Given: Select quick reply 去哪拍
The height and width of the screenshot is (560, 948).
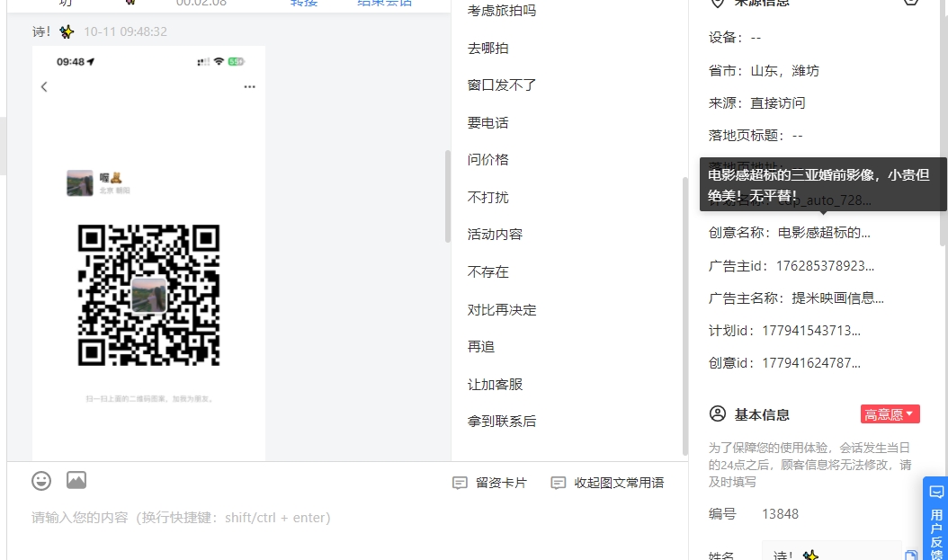Looking at the screenshot, I should coord(487,49).
